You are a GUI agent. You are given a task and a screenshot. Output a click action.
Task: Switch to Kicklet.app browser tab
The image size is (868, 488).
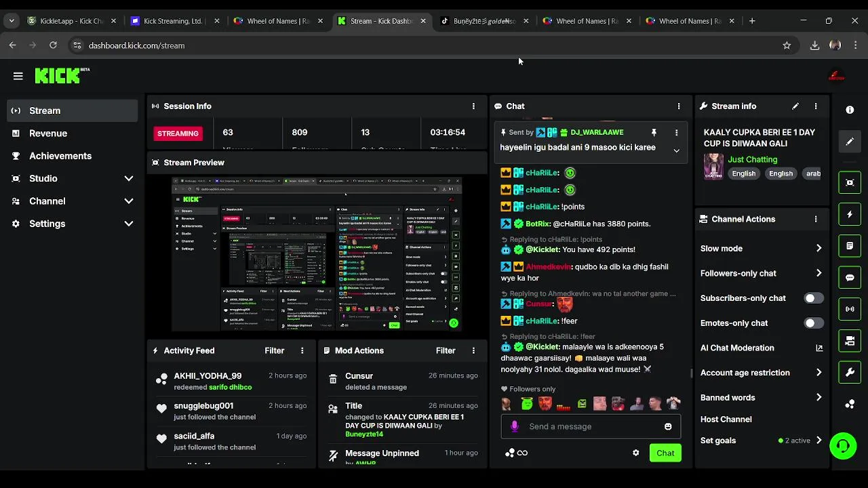pos(71,21)
